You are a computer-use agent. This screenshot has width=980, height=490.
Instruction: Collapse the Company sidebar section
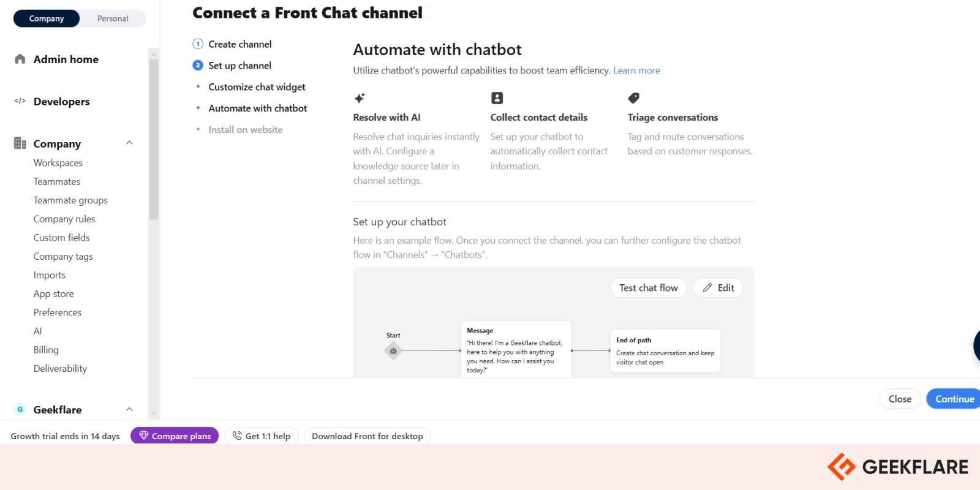tap(129, 143)
